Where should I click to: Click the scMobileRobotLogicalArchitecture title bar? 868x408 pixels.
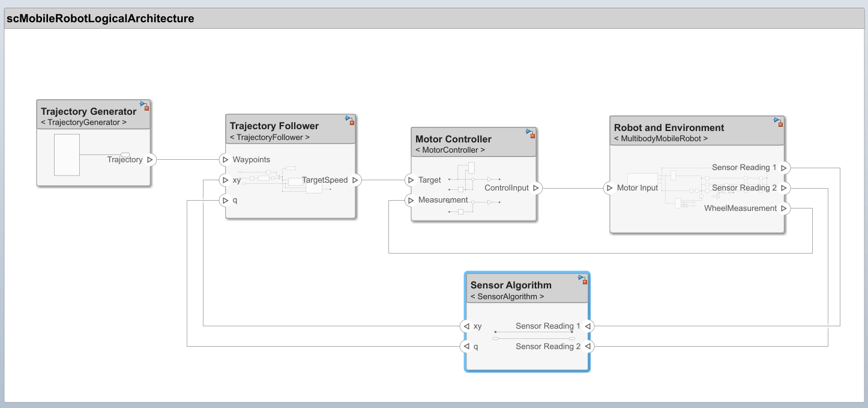100,19
